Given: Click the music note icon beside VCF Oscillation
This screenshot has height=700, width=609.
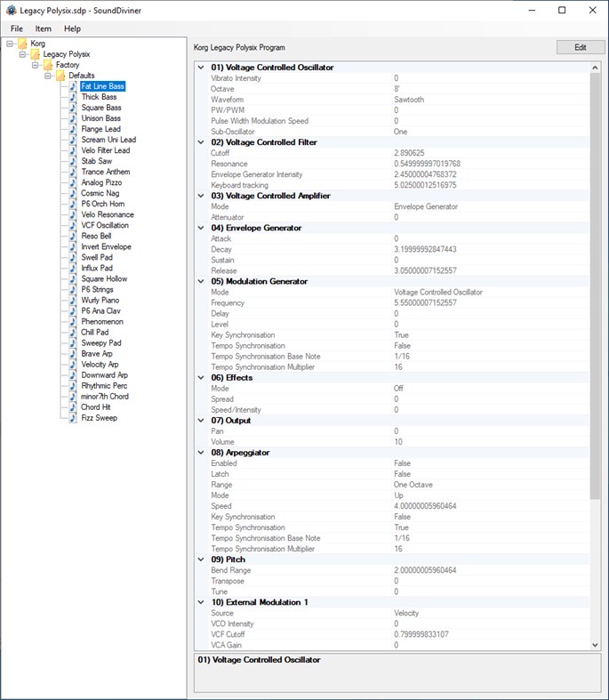Looking at the screenshot, I should coord(73,225).
